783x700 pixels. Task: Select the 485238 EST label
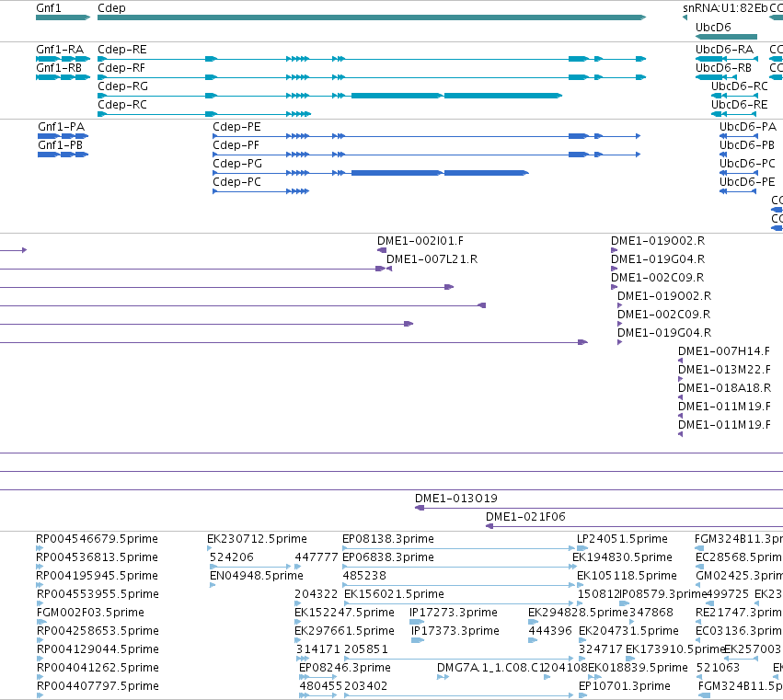point(364,575)
